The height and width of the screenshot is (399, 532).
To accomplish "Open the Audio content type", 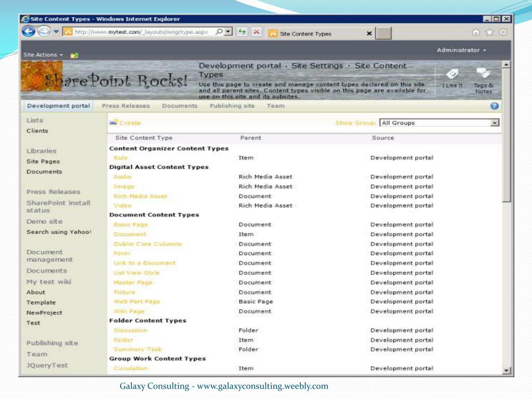I will click(x=123, y=177).
